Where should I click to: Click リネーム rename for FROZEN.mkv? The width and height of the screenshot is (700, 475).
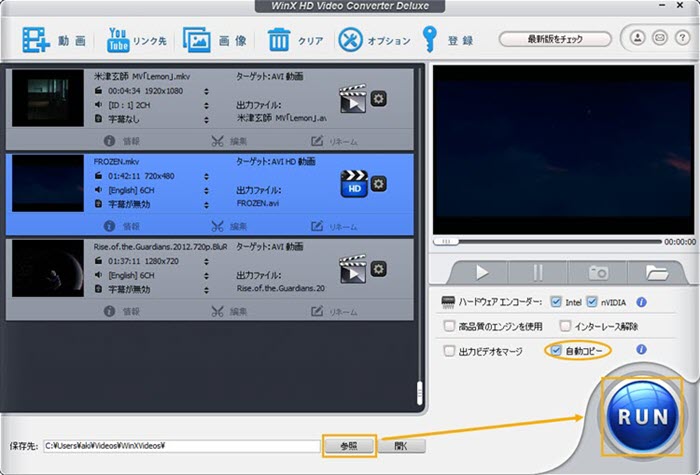[334, 226]
